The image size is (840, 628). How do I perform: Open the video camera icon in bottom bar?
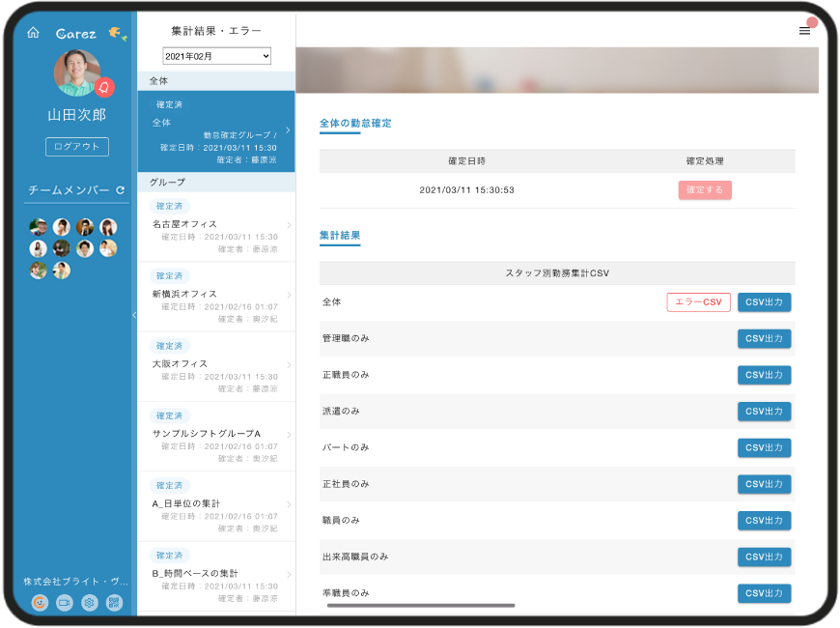tap(64, 602)
